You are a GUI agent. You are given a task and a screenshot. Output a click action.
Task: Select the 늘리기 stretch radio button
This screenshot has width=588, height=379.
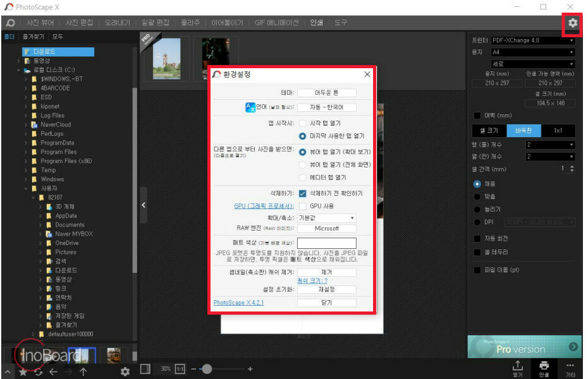point(477,209)
